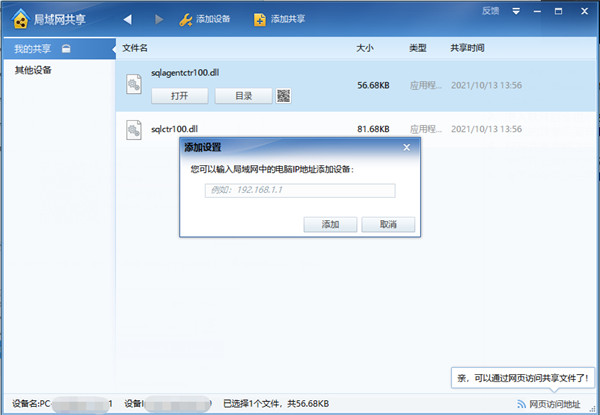Go back with the left arrow
This screenshot has width=600, height=415.
pyautogui.click(x=128, y=19)
